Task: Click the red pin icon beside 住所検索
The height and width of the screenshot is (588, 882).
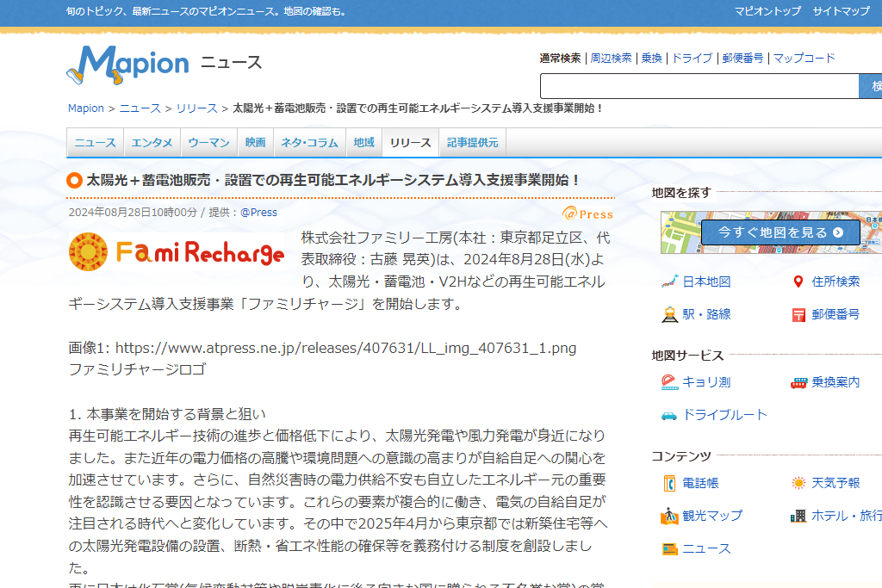Action: [798, 282]
